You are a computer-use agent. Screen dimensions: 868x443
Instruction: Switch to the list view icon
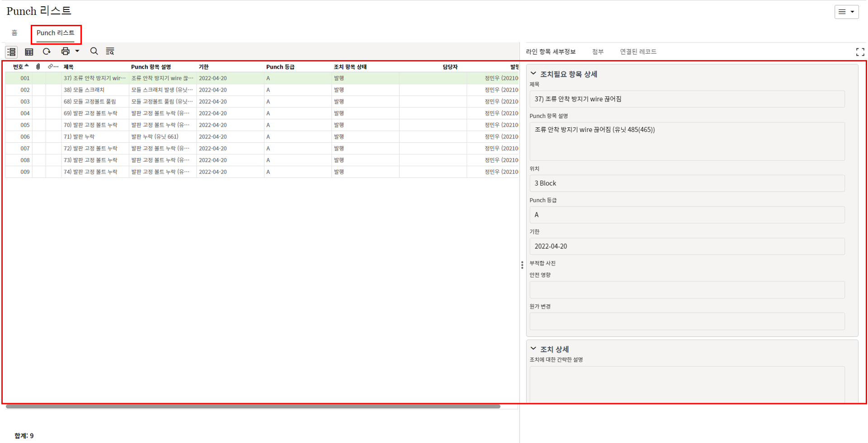11,52
